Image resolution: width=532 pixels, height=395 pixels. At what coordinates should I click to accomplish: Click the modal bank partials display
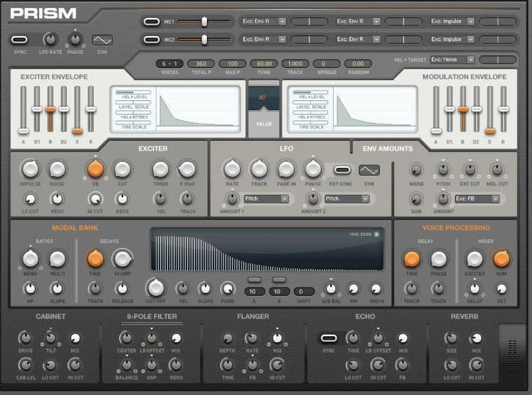point(268,250)
